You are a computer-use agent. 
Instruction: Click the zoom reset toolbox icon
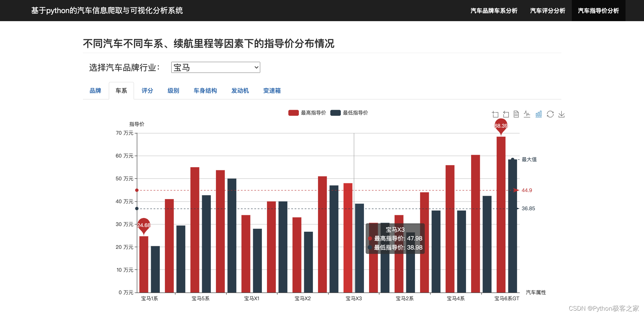click(x=506, y=114)
